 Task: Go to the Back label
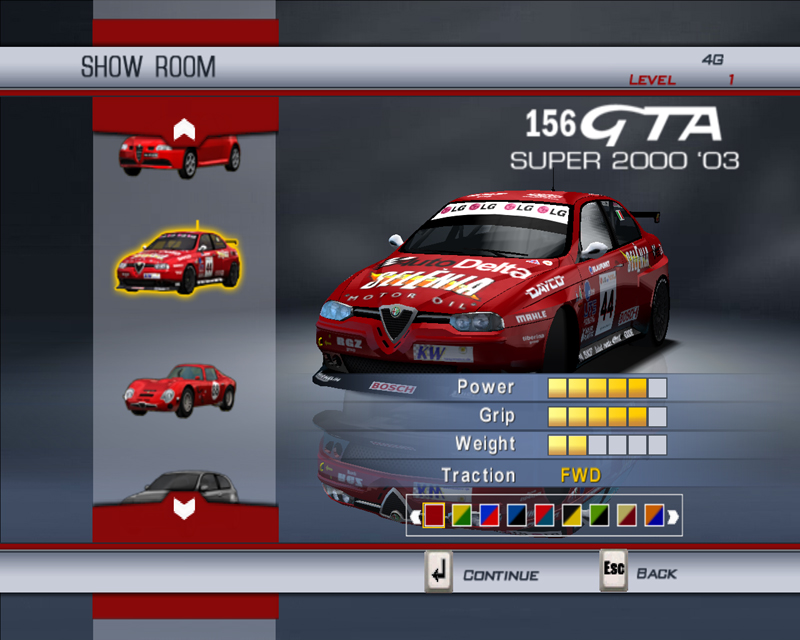656,574
